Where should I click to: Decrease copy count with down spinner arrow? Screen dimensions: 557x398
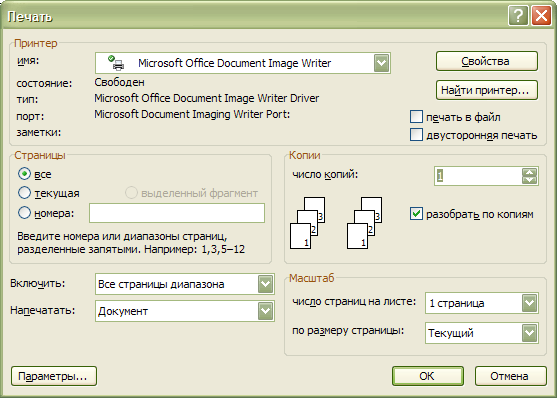(x=530, y=180)
